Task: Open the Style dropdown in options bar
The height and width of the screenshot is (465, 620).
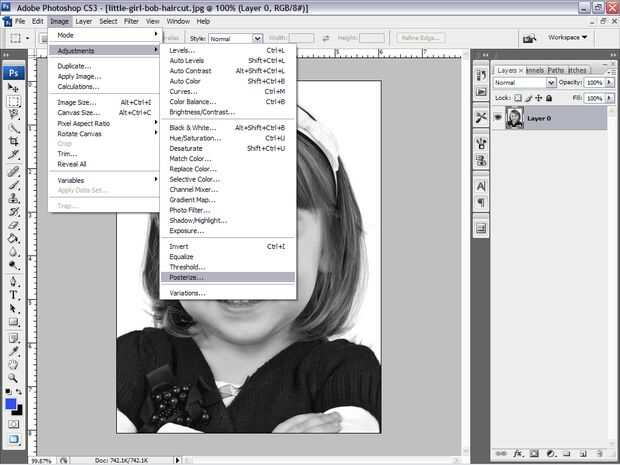Action: coord(257,38)
